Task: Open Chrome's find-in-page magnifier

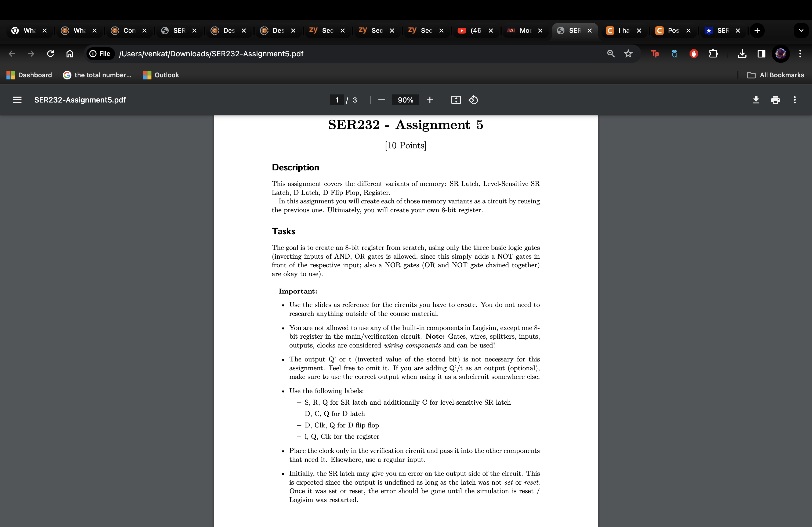Action: click(x=611, y=53)
